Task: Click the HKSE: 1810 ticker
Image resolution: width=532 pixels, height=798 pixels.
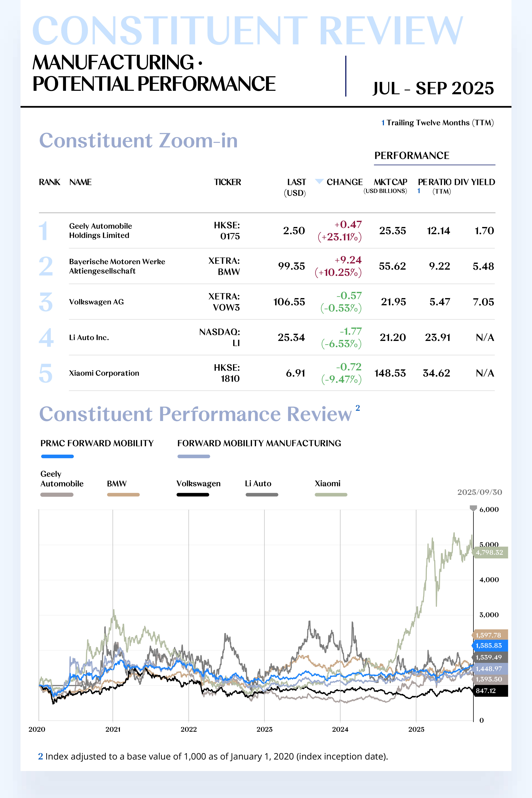Action: pyautogui.click(x=227, y=373)
